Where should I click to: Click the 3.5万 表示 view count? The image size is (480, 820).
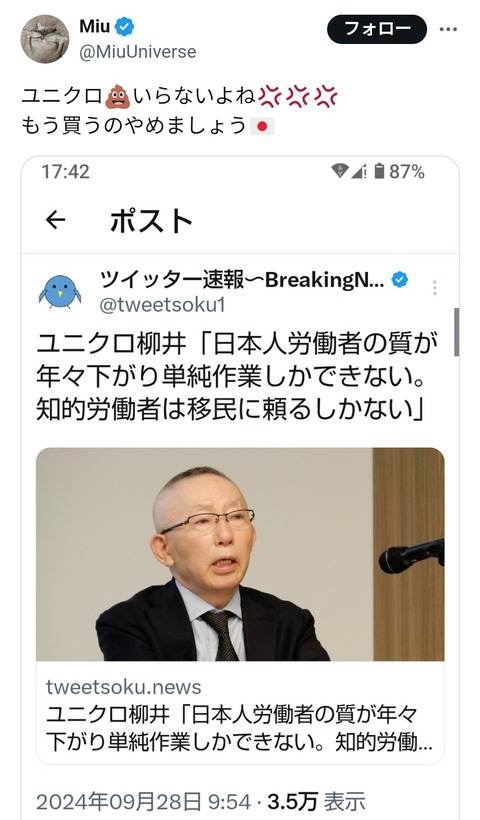[316, 802]
